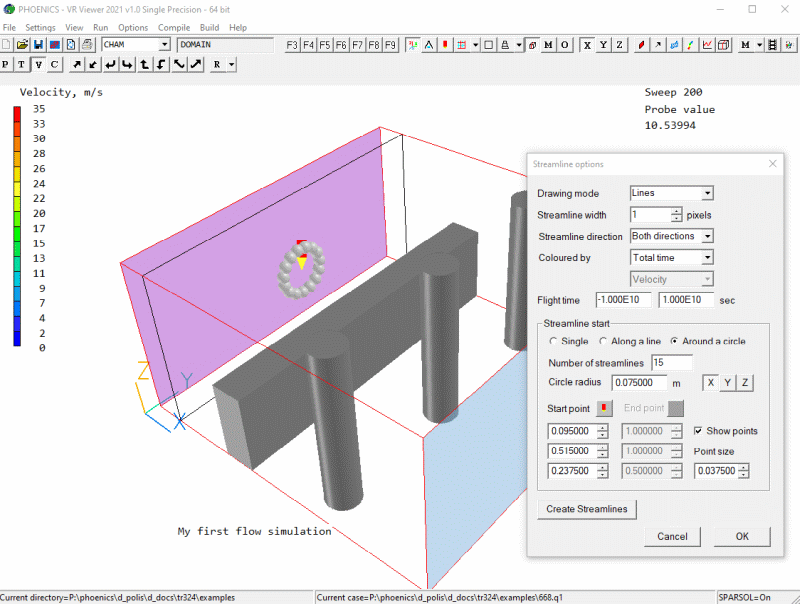
Task: Click the open file folder icon
Action: pyautogui.click(x=22, y=45)
